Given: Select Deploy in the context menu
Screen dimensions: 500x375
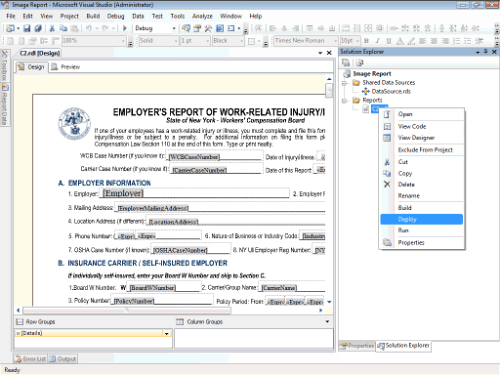Looking at the screenshot, I should coord(422,219).
